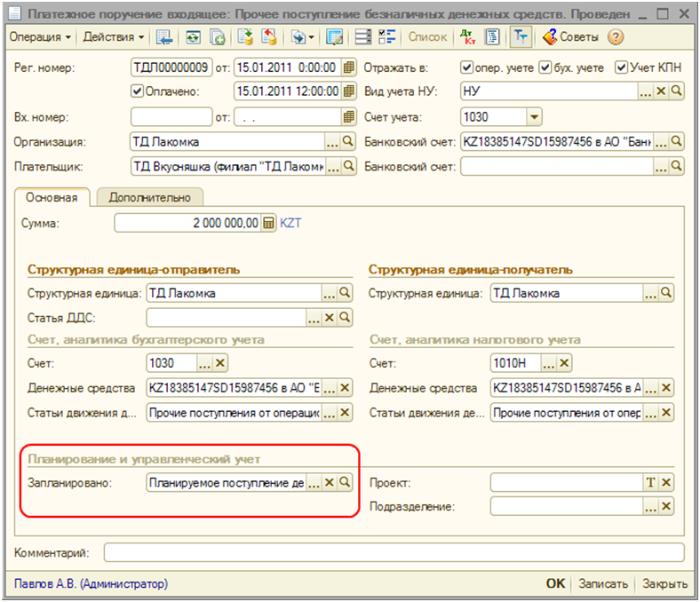Click the help question mark icon
700x602 pixels.
click(x=615, y=37)
